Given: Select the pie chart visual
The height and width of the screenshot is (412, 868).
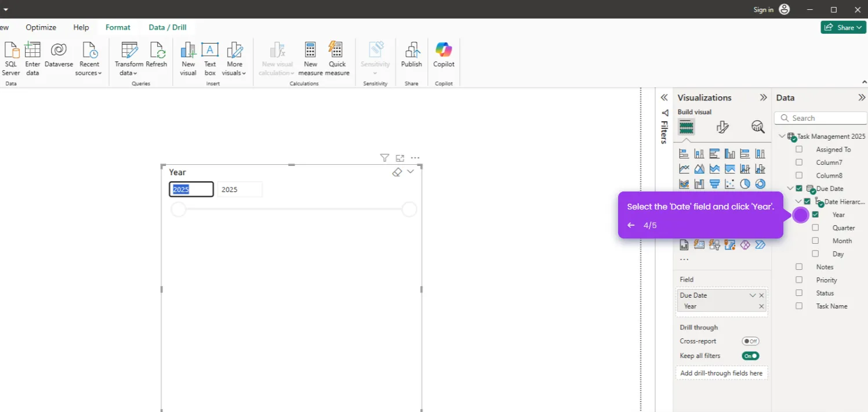Looking at the screenshot, I should pyautogui.click(x=744, y=184).
